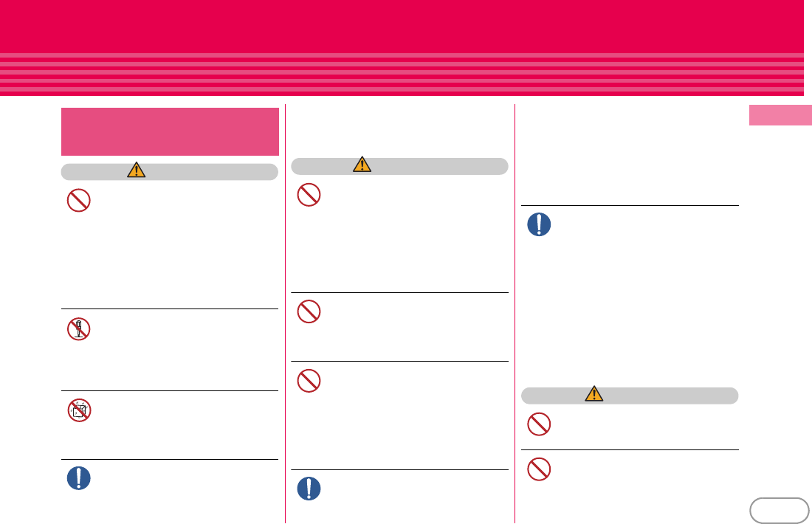Click the oval page number badge
The image size is (812, 524).
click(780, 511)
